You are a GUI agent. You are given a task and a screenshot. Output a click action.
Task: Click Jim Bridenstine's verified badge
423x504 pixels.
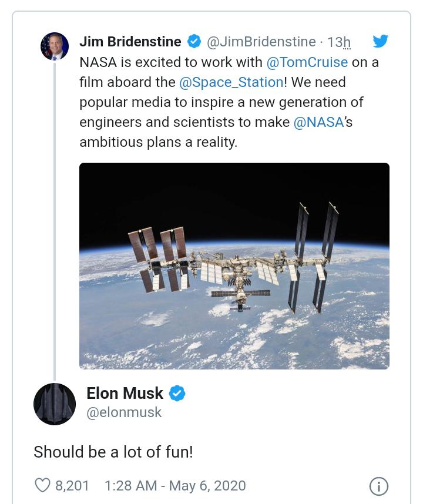click(194, 42)
